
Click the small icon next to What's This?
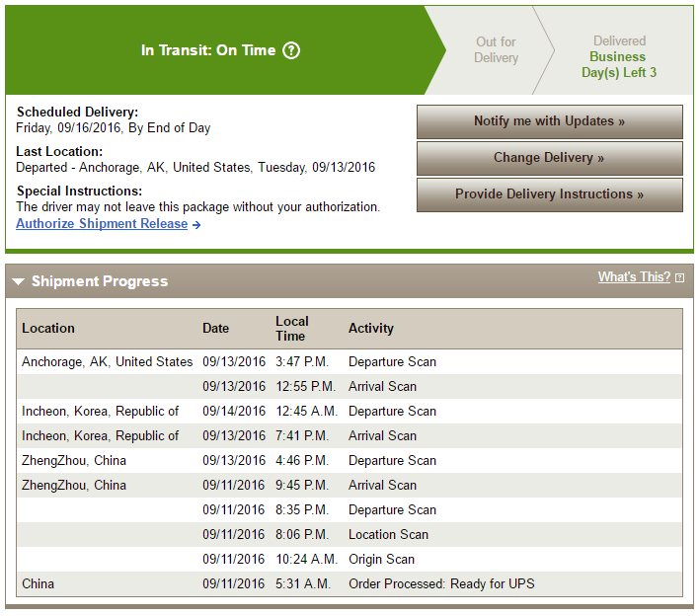[x=679, y=278]
